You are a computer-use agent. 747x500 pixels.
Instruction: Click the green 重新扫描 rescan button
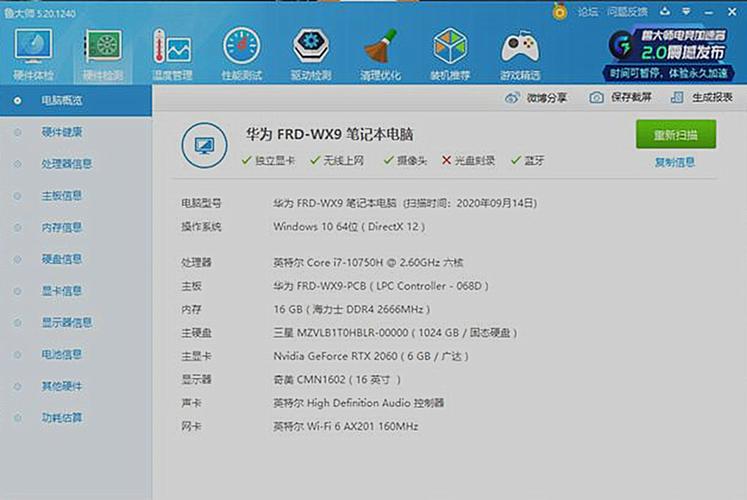tap(676, 135)
